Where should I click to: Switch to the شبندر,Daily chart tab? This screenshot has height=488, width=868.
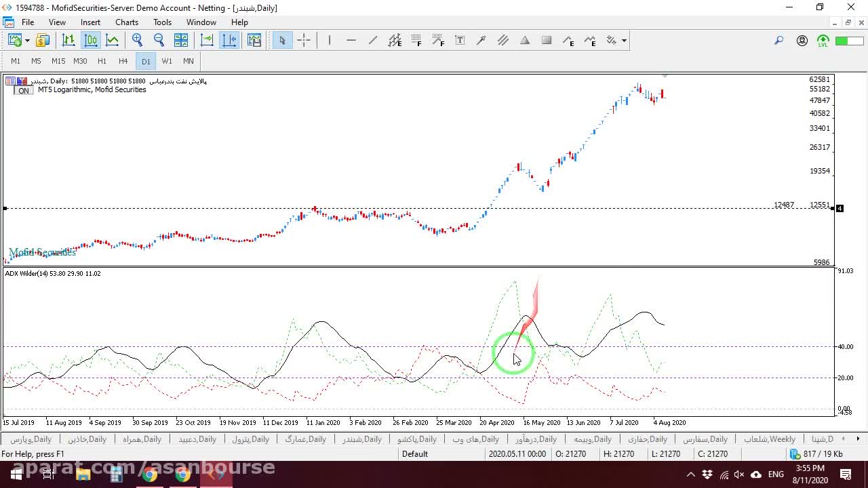tap(361, 439)
